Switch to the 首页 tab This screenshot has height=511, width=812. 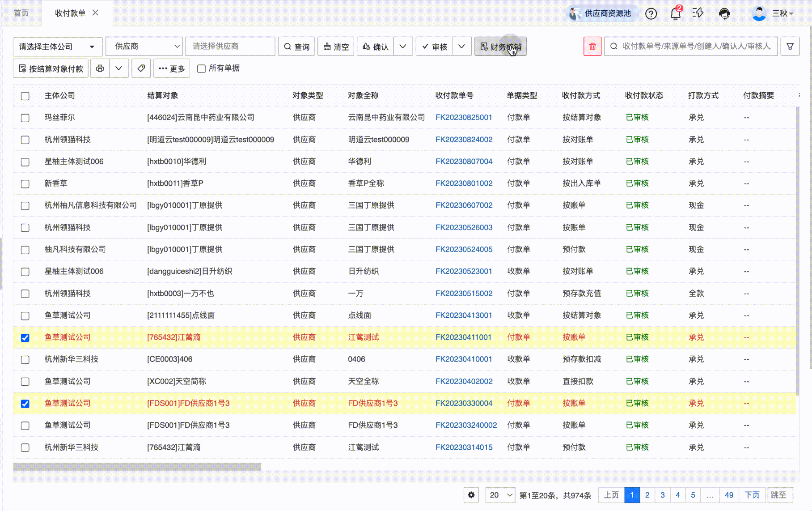coord(21,13)
